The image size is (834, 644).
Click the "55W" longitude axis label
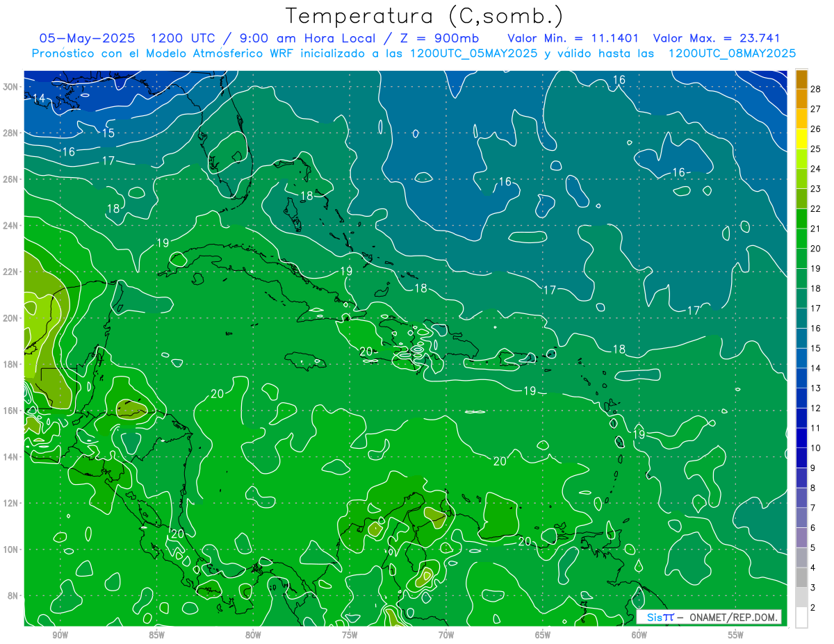tap(736, 635)
